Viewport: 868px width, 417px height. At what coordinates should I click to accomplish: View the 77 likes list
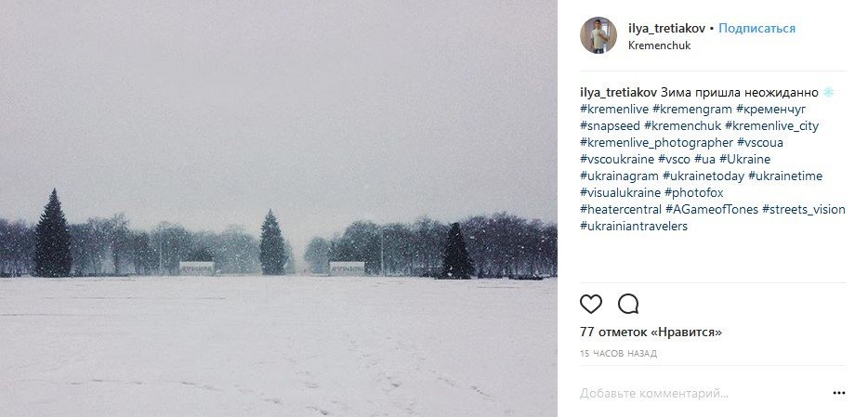[651, 332]
